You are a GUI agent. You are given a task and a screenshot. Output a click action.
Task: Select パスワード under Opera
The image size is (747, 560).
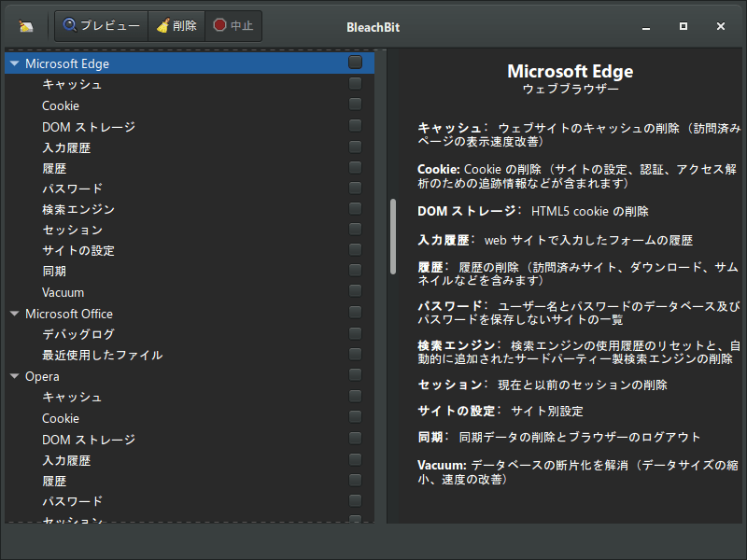(190, 501)
